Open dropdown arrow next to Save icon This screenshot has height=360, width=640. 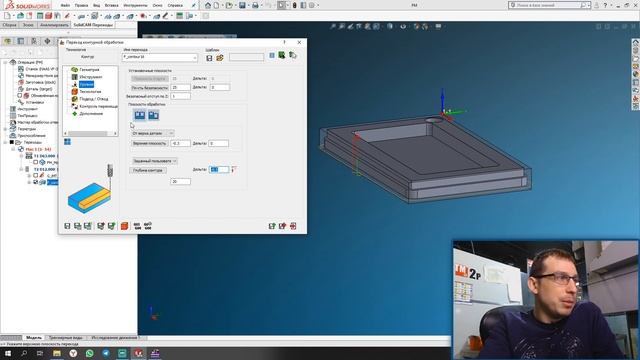click(x=248, y=5)
